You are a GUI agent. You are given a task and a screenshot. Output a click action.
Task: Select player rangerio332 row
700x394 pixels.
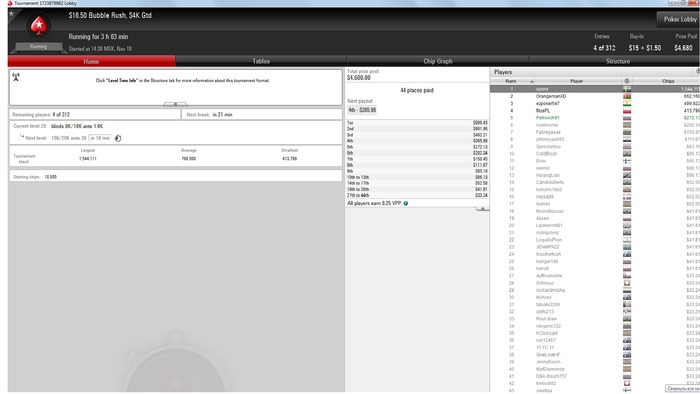click(595, 326)
